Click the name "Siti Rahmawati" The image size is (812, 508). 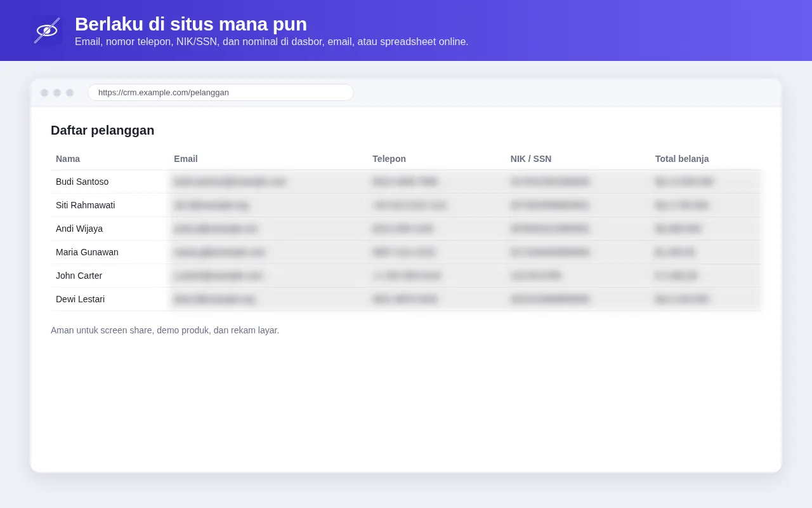click(x=86, y=205)
